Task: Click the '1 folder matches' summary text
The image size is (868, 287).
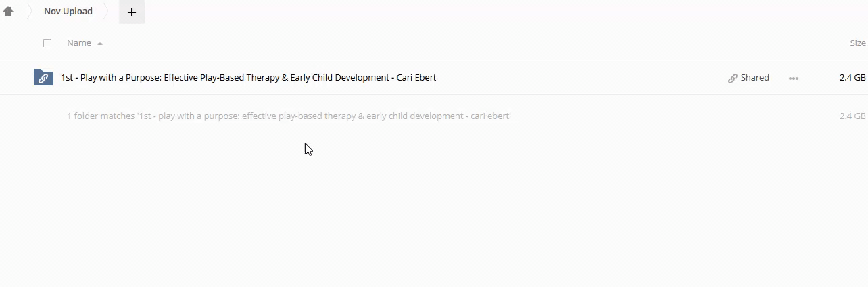Action: (x=289, y=116)
